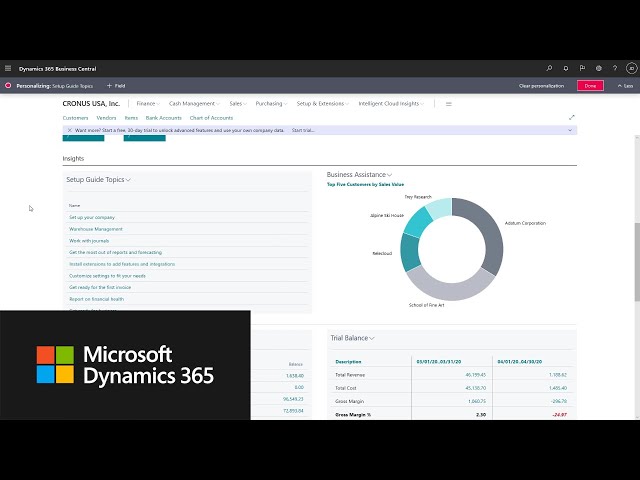Expand the Trial Balance part menu
Viewport: 640px width, 480px height.
point(374,338)
